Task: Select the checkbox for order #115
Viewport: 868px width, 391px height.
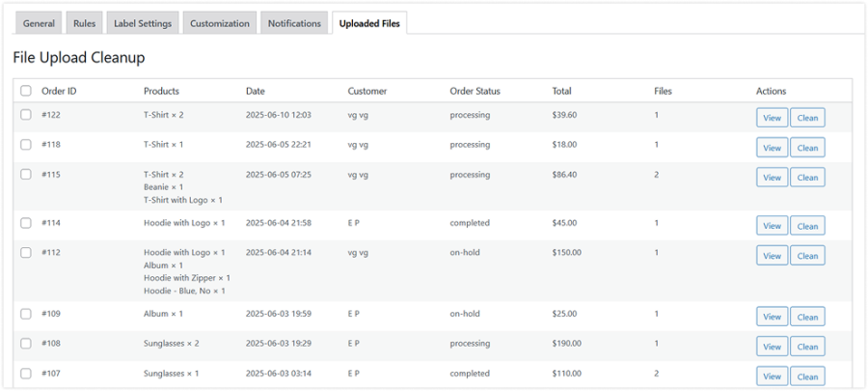Action: [x=26, y=175]
